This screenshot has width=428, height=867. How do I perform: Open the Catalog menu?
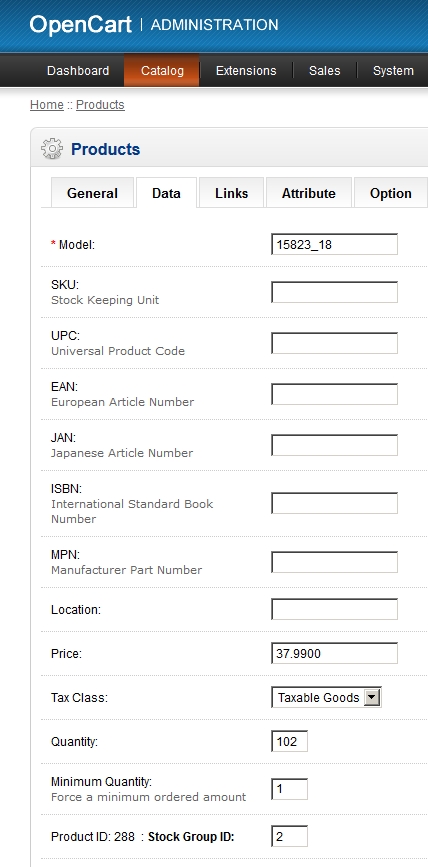click(x=162, y=71)
